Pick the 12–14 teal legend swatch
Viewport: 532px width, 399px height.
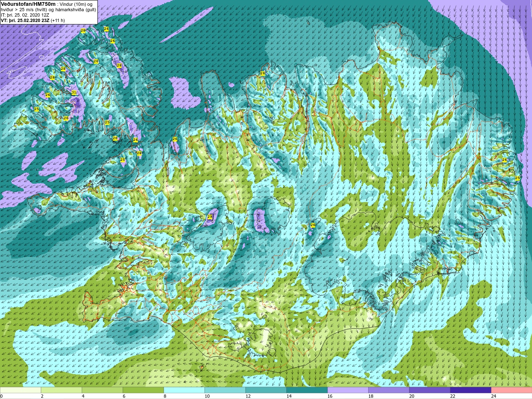(x=266, y=390)
